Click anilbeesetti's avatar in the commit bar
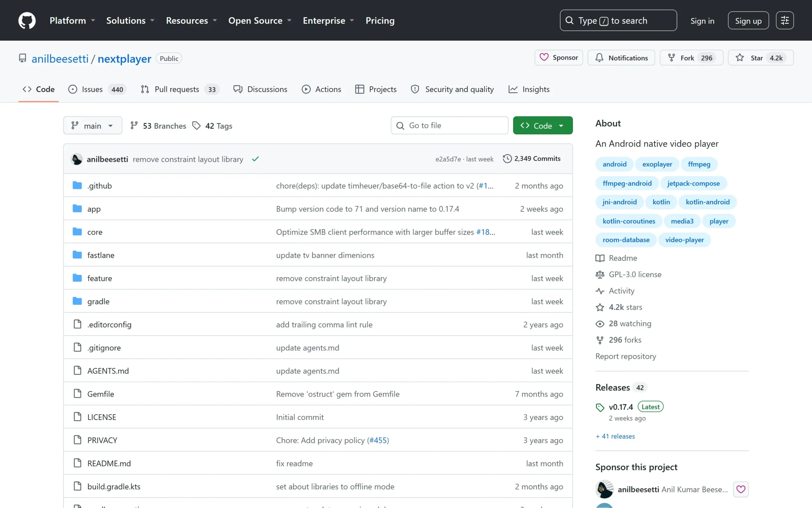 coord(77,159)
